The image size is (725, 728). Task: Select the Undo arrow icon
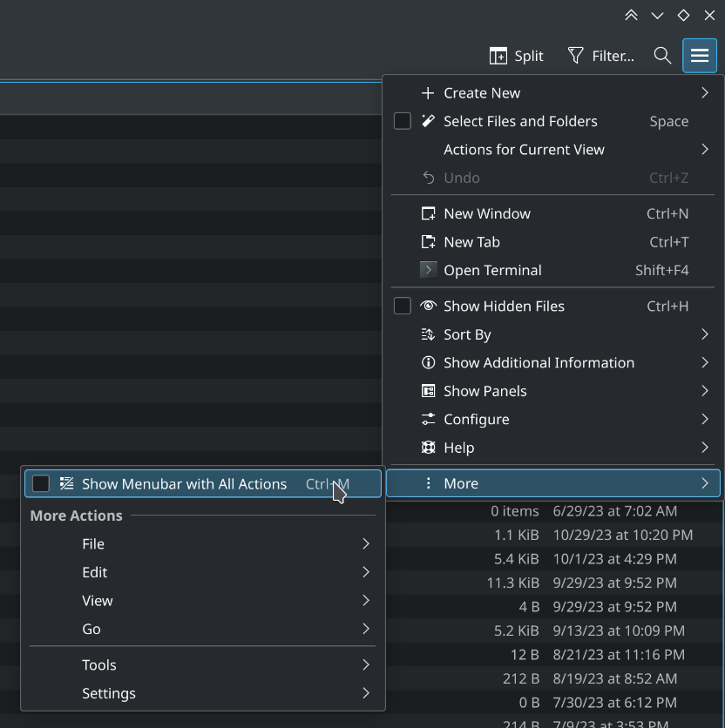click(x=427, y=178)
